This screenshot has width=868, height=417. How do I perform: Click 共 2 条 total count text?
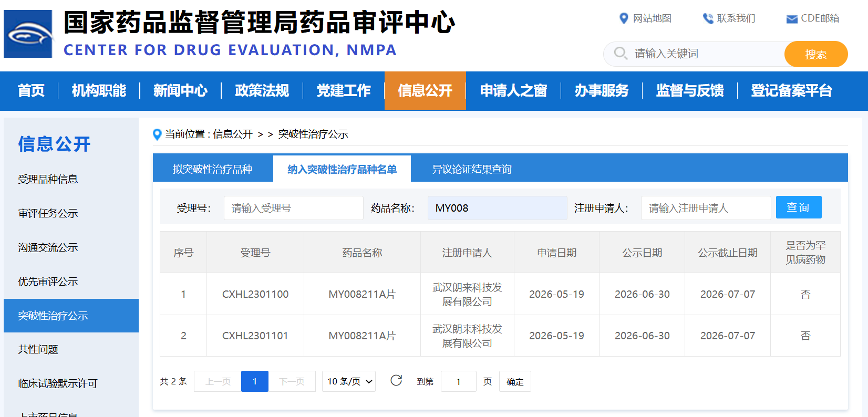tap(173, 381)
